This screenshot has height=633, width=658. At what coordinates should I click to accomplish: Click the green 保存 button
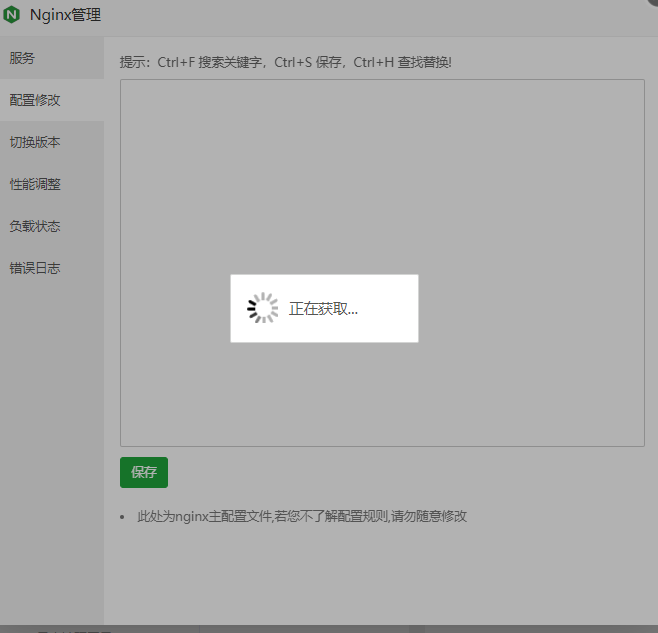click(x=144, y=472)
